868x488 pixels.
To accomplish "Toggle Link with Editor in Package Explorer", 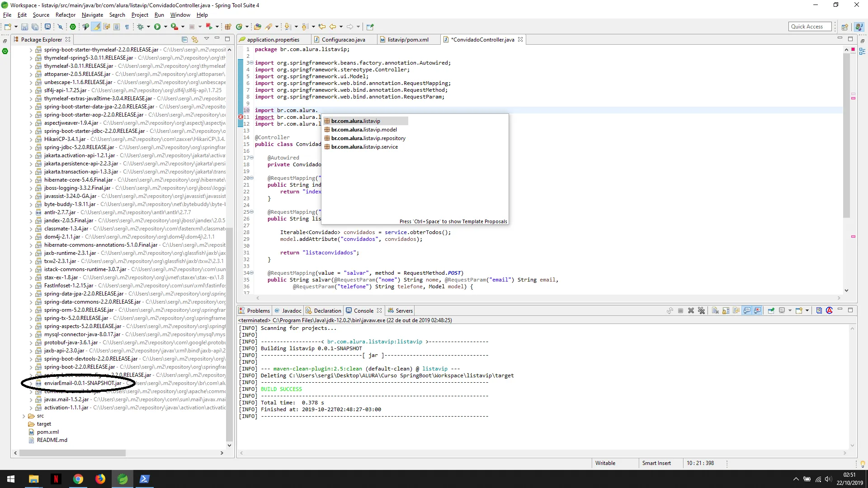I will (195, 39).
